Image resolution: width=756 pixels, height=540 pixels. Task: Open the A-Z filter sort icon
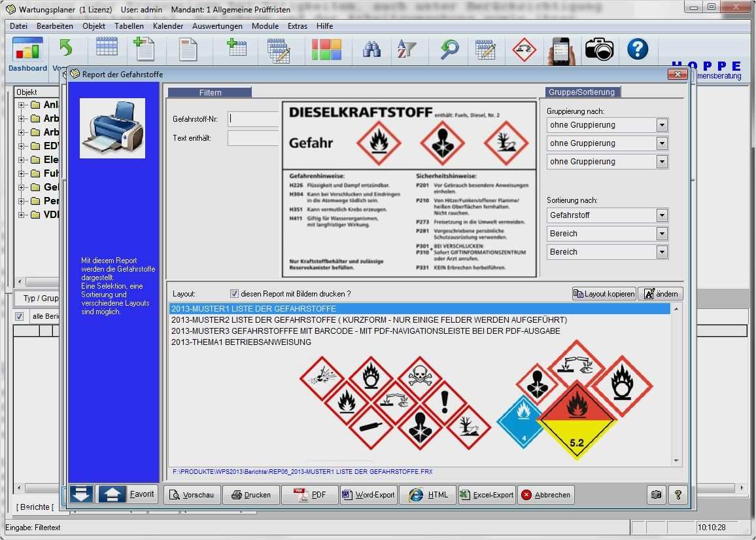click(x=407, y=50)
